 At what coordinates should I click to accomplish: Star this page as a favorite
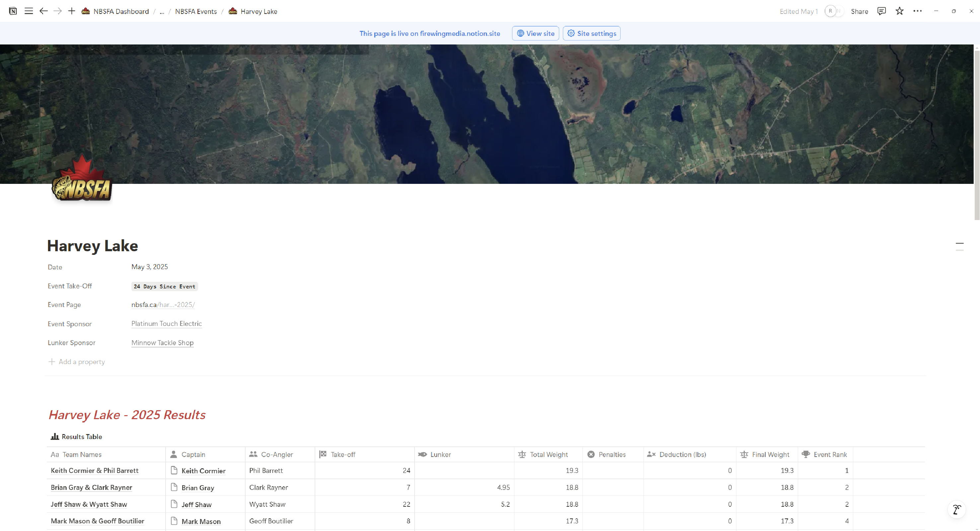point(899,11)
